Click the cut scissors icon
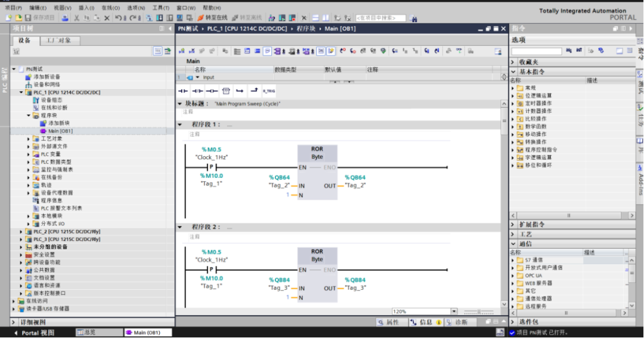 click(x=76, y=18)
